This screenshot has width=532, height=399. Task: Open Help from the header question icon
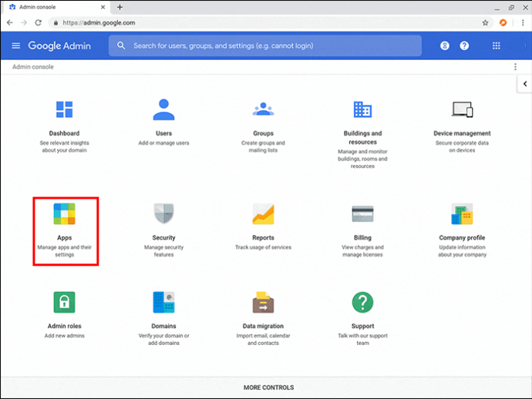[x=464, y=45]
